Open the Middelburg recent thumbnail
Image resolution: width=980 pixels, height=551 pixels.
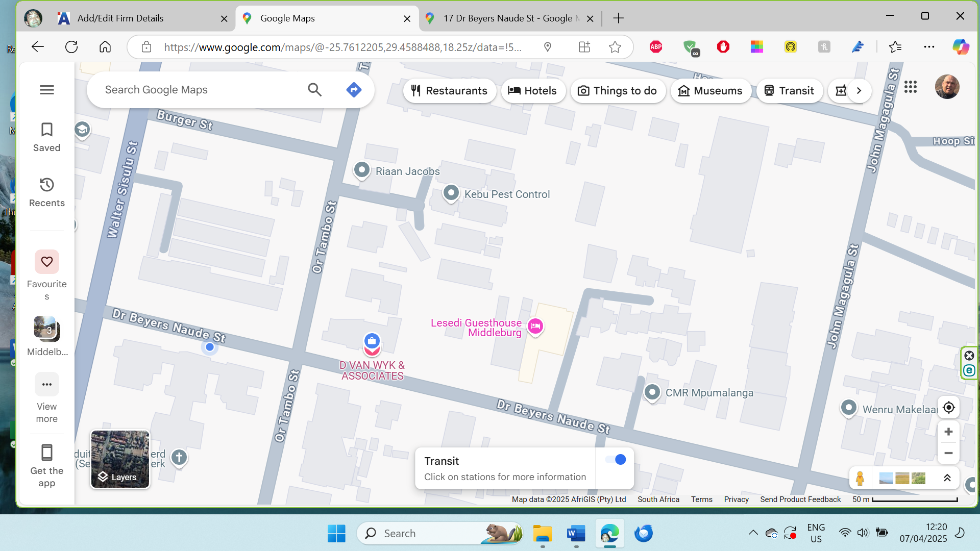(x=46, y=336)
